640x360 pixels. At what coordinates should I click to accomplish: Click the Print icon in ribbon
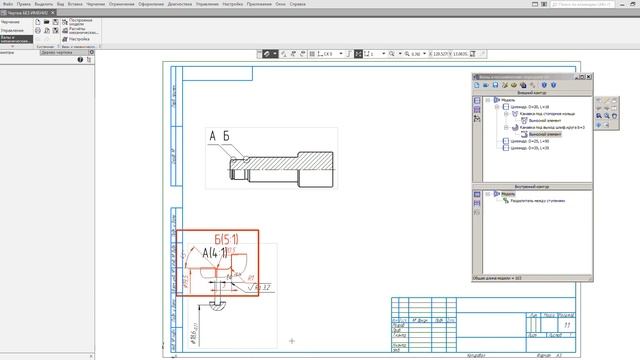point(38,31)
